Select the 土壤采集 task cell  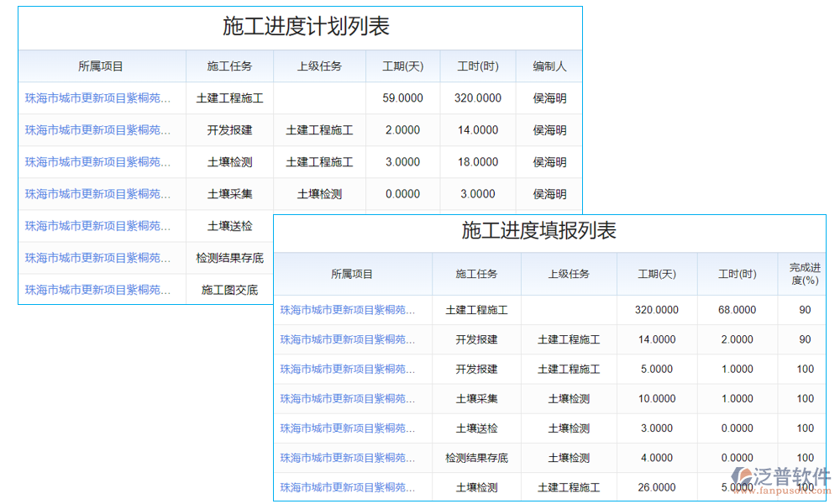point(228,194)
